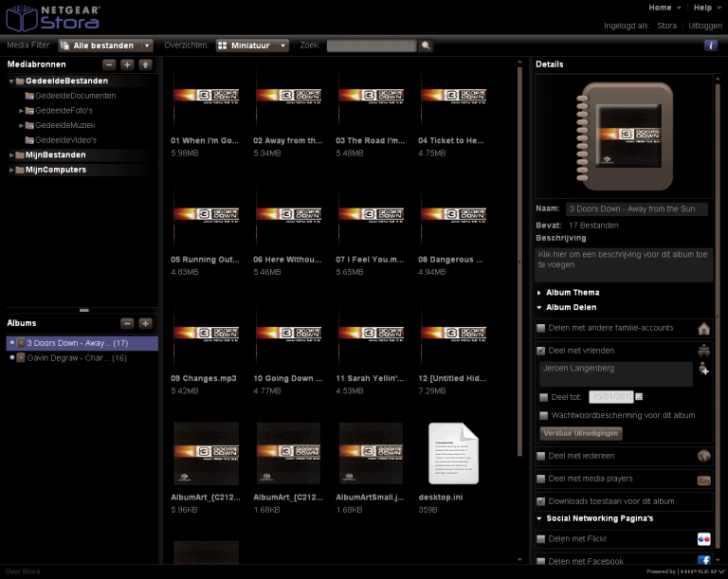Uncheck Deel met vrienden checkbox
The image size is (728, 579).
541,351
